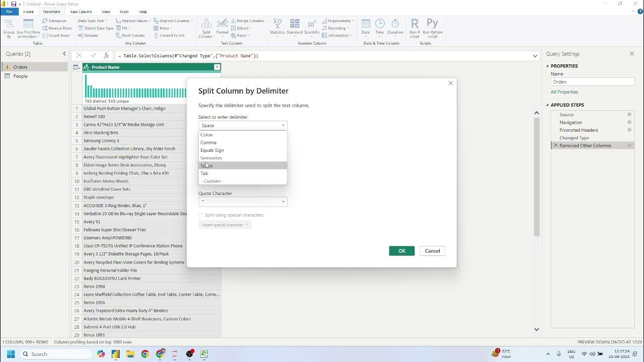644x362 pixels.
Task: Click Merge Columns in ribbon
Action: point(248,21)
